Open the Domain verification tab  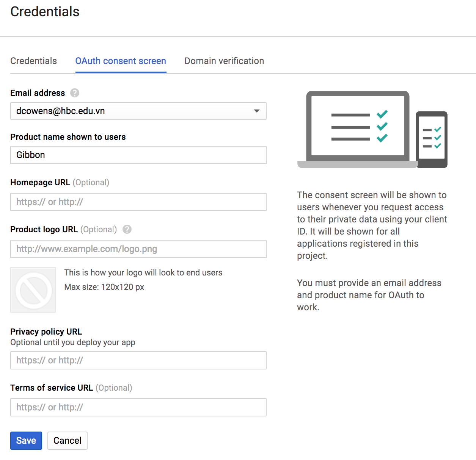[224, 61]
